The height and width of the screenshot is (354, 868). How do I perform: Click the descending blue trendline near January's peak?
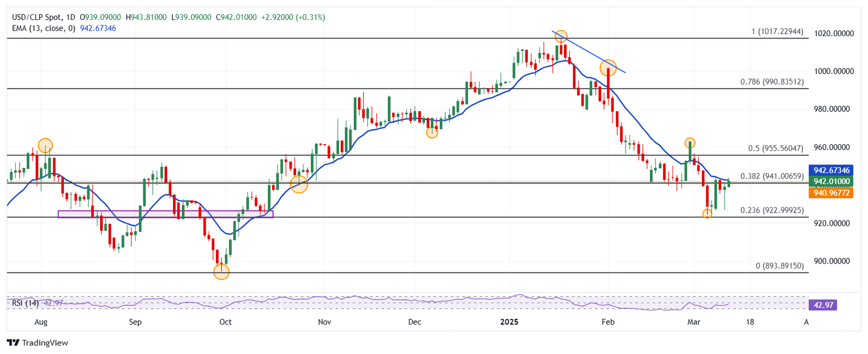pos(593,55)
